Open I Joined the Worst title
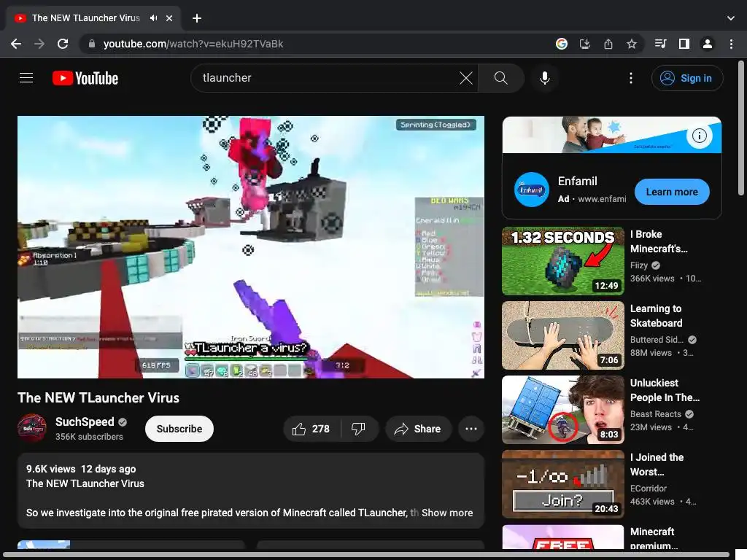 (657, 464)
